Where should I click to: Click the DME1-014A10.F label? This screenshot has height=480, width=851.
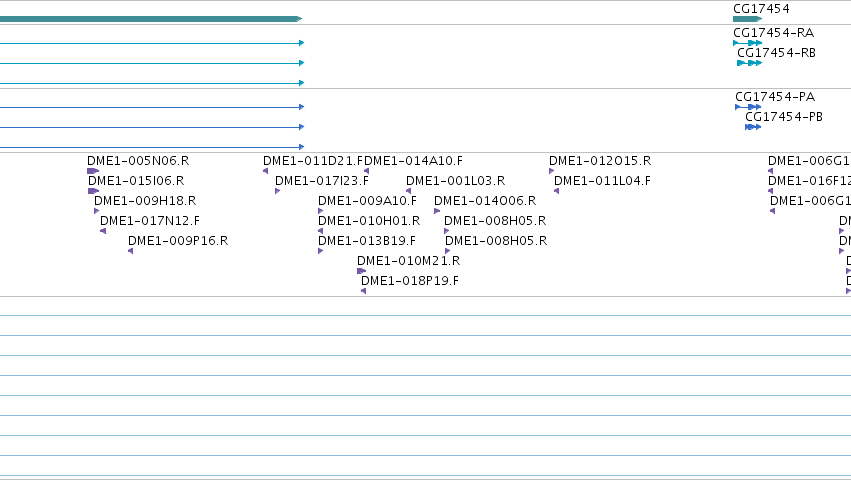click(x=413, y=161)
